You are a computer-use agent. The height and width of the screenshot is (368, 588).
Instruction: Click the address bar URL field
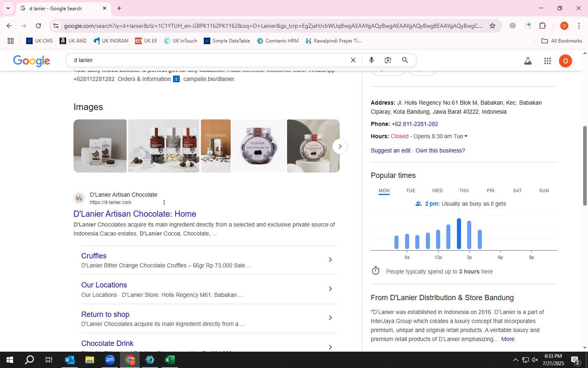(273, 26)
